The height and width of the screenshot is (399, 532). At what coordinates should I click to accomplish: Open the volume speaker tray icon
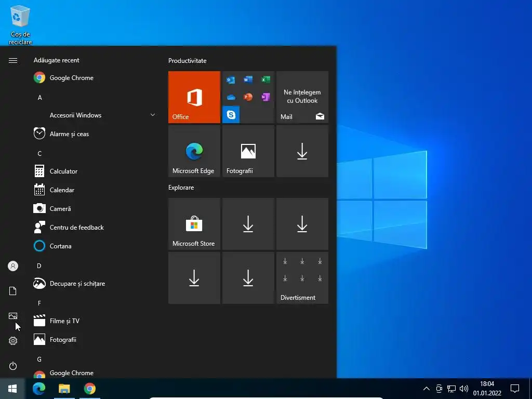[464, 389]
